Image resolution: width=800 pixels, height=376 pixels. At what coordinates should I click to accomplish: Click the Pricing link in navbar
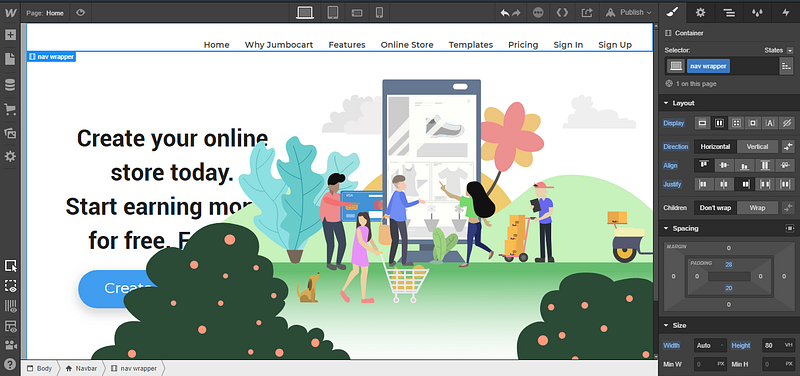(523, 45)
